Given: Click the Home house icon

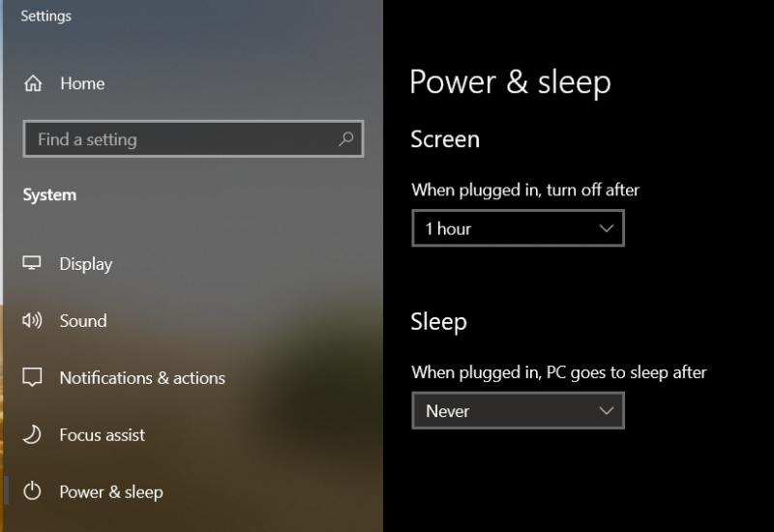Looking at the screenshot, I should click(x=33, y=83).
